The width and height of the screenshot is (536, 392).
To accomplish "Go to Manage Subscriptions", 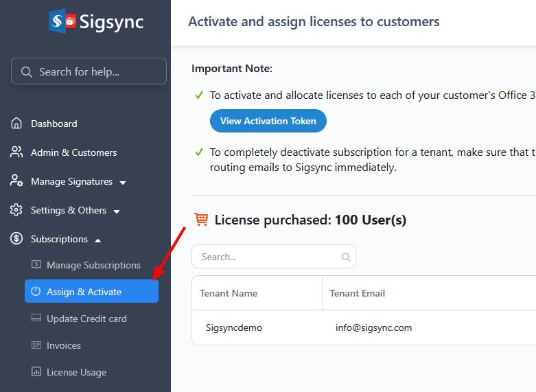I will (93, 265).
